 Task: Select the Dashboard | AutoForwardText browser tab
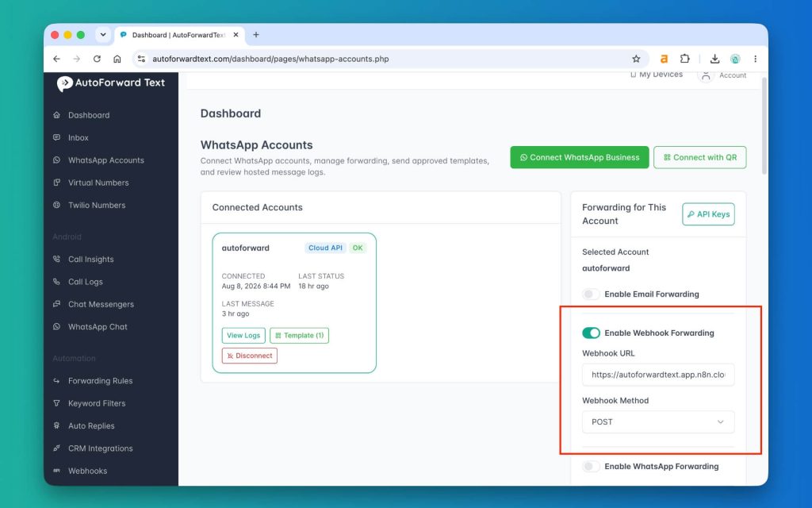[178, 35]
